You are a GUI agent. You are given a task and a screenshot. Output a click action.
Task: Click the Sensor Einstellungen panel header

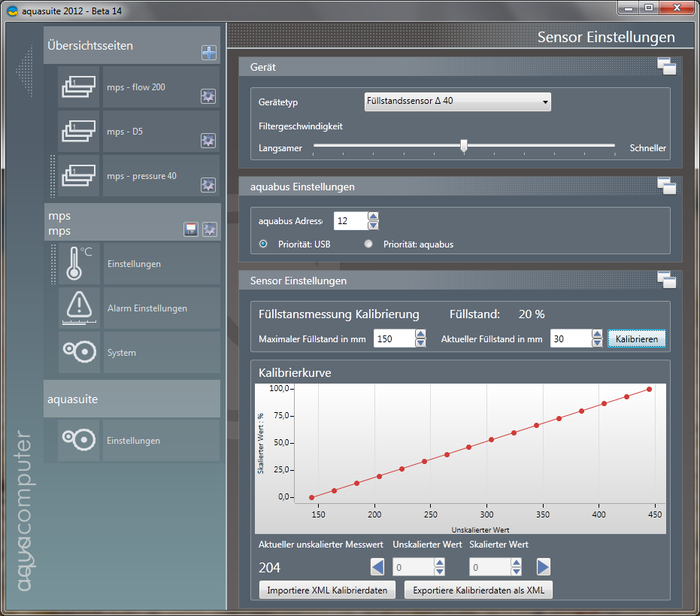tap(460, 281)
